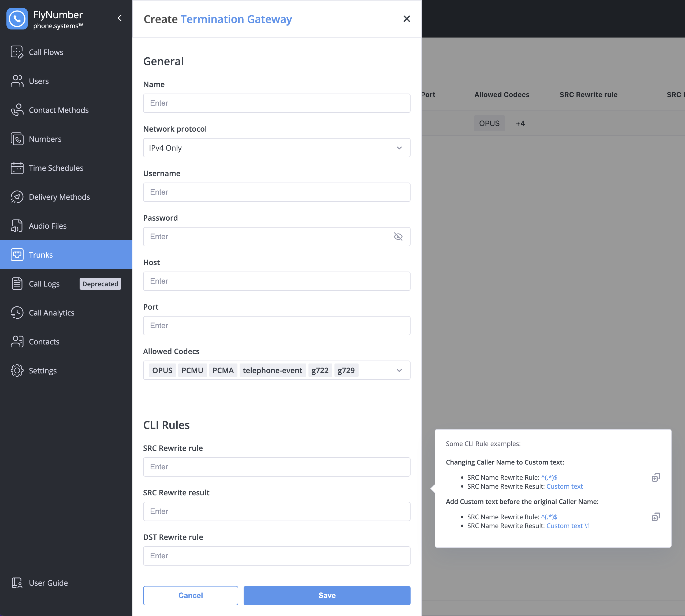
Task: Click the Call Logs document icon
Action: click(x=17, y=284)
